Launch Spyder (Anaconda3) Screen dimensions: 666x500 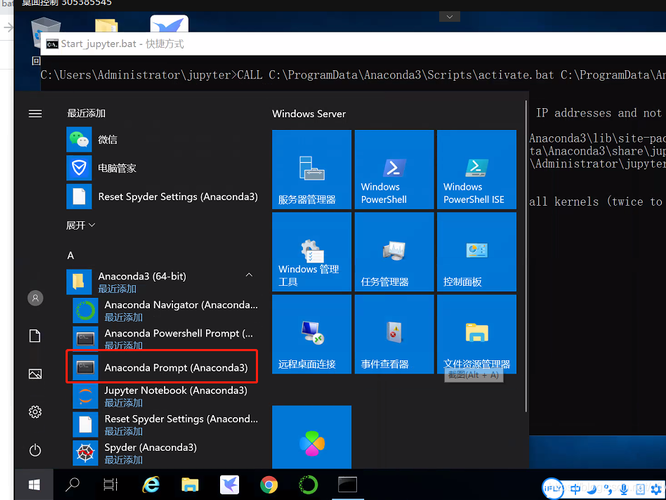tap(165, 453)
